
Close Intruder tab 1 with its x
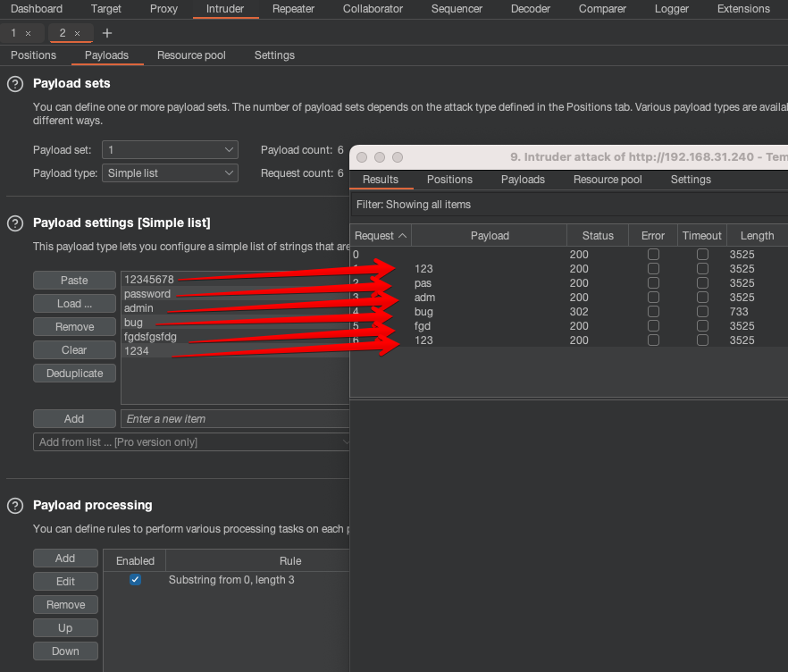(29, 34)
